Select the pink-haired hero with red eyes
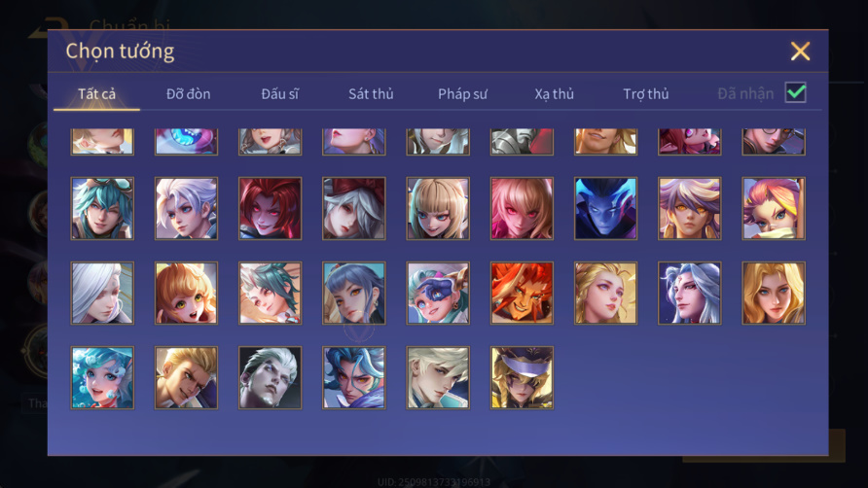The width and height of the screenshot is (868, 488). point(522,209)
